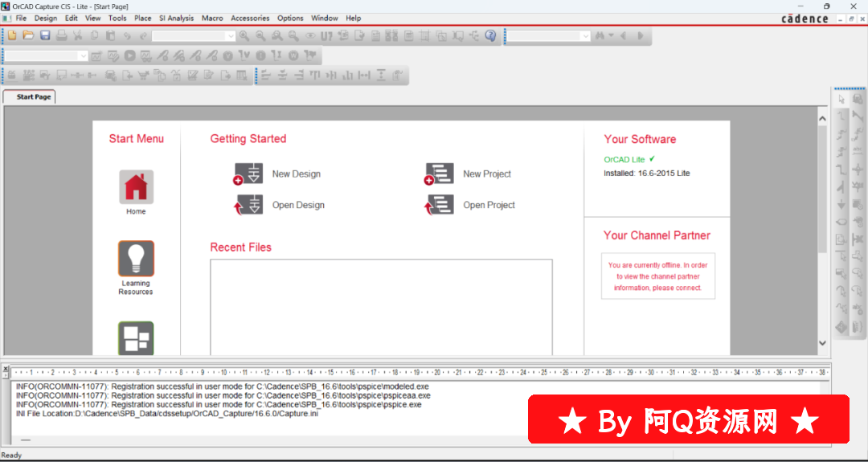868x462 pixels.
Task: Click the New document toolbar icon
Action: click(x=11, y=36)
